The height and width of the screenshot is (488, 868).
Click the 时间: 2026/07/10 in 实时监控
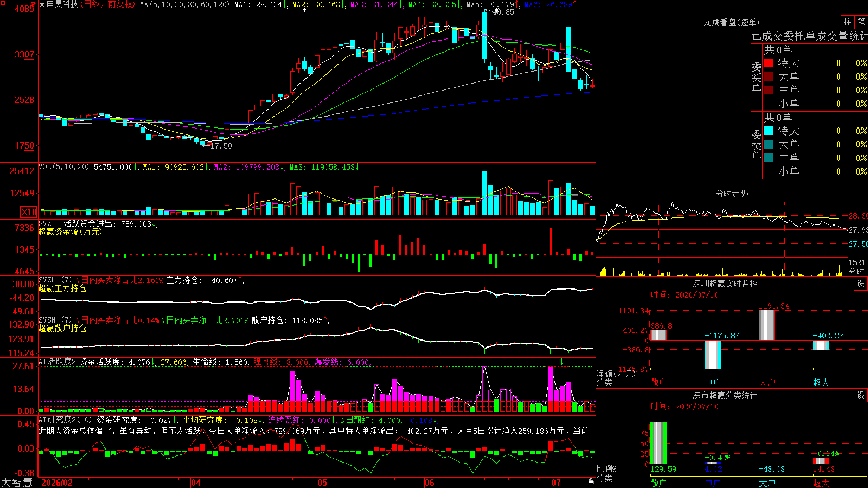pyautogui.click(x=685, y=295)
